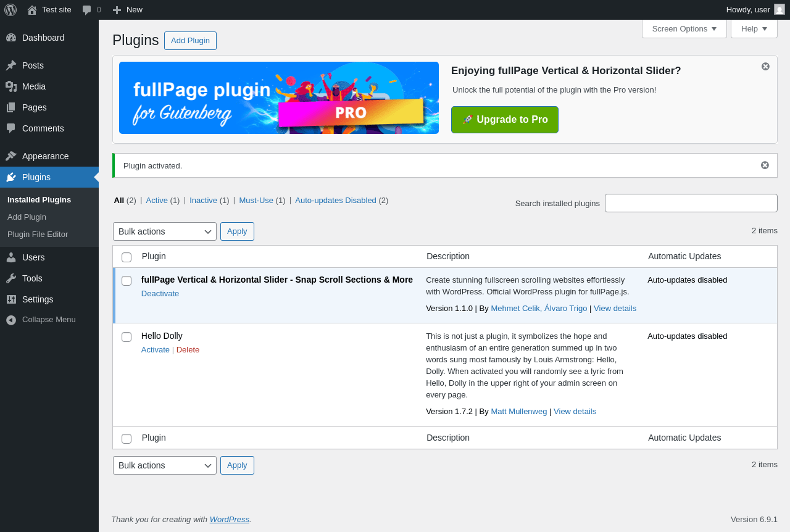Screen dimensions: 790x532
Task: Click the user avatar in admin bar
Action: pyautogui.click(x=780, y=9)
